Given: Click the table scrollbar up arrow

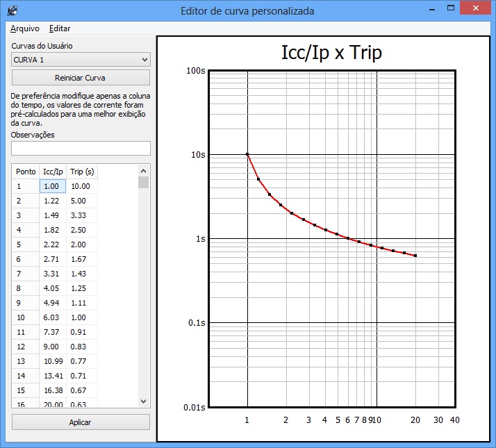Looking at the screenshot, I should click(143, 171).
